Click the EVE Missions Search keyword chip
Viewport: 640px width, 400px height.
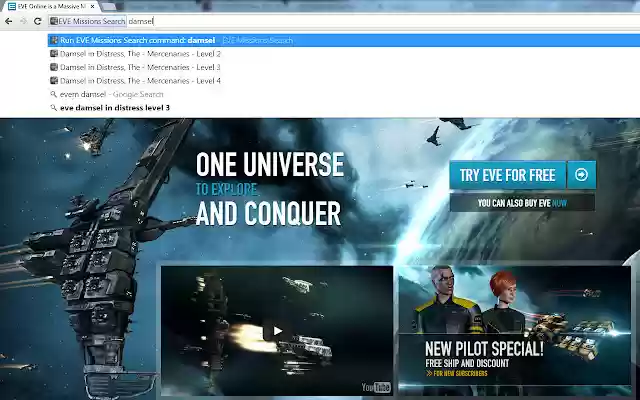(x=87, y=21)
